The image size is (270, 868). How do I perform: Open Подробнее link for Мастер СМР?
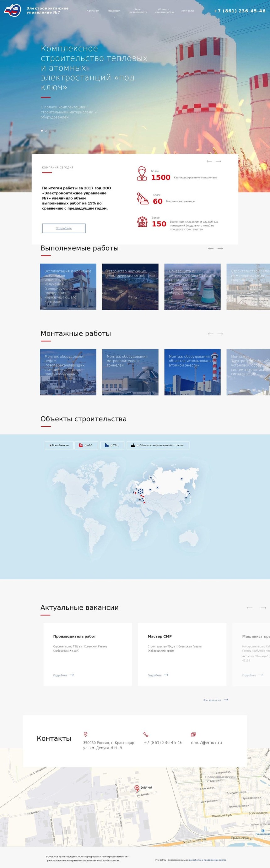click(154, 675)
